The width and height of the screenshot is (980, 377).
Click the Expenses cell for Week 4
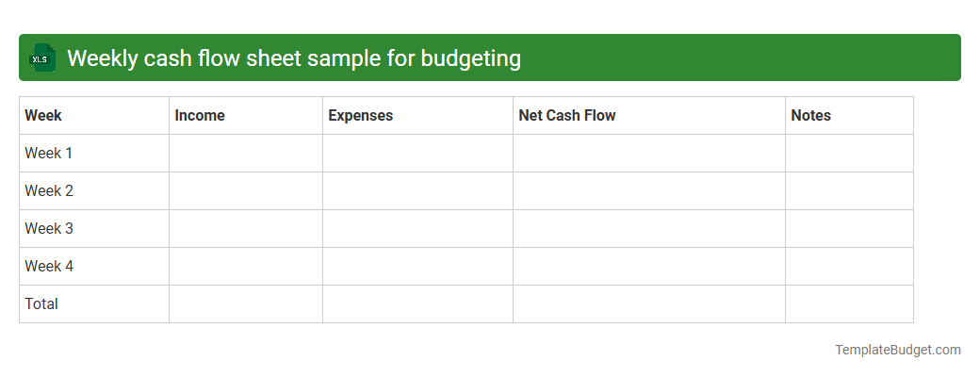pyautogui.click(x=417, y=267)
